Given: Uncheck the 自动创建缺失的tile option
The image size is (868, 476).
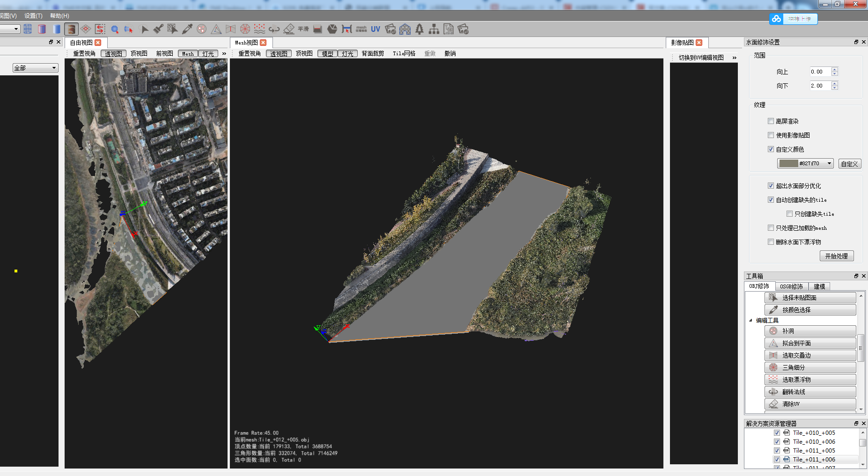Looking at the screenshot, I should tap(771, 199).
